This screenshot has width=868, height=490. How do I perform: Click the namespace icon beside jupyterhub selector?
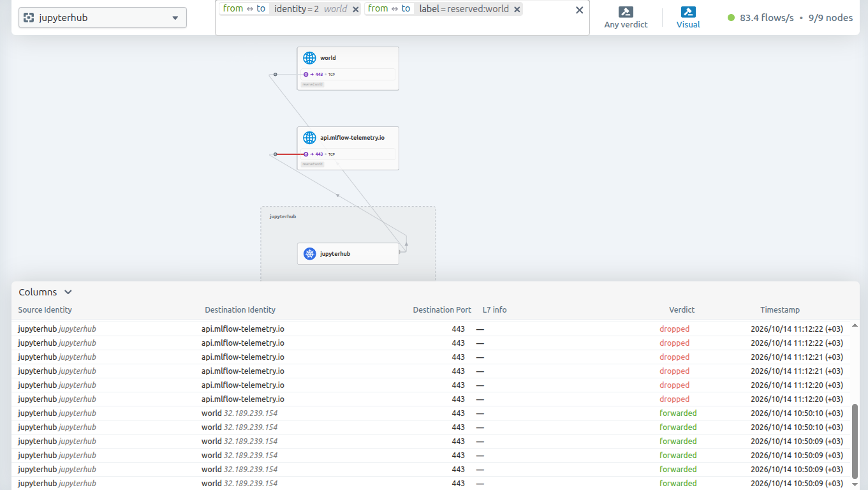click(x=29, y=18)
